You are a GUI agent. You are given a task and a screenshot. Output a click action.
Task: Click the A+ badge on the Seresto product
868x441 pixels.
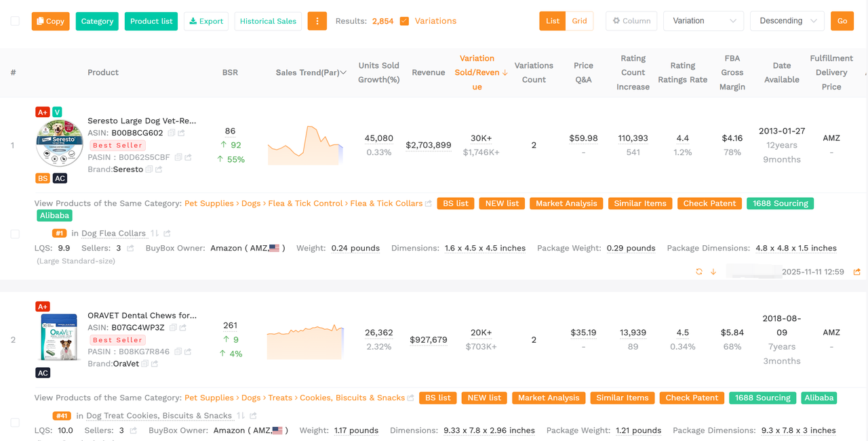point(42,112)
